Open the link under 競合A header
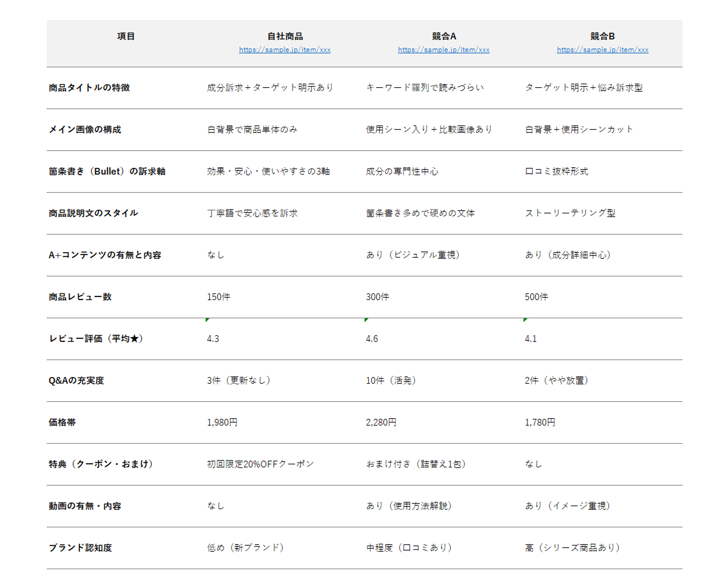Screen dimensions: 728x588 pyautogui.click(x=443, y=50)
